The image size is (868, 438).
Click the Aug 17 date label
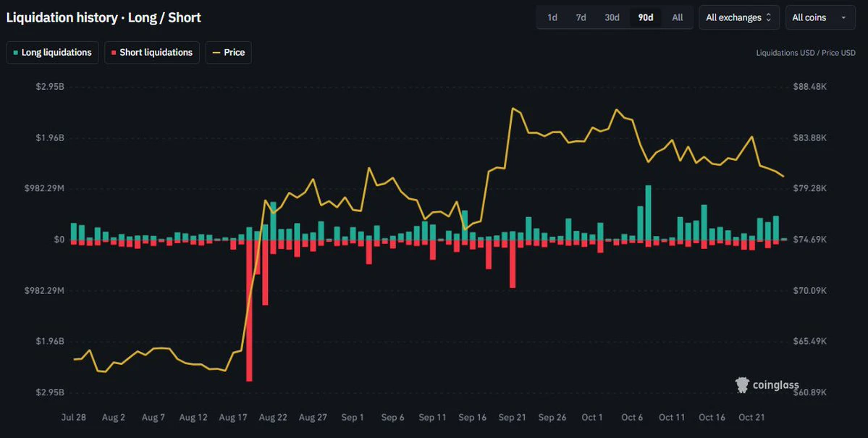[233, 418]
